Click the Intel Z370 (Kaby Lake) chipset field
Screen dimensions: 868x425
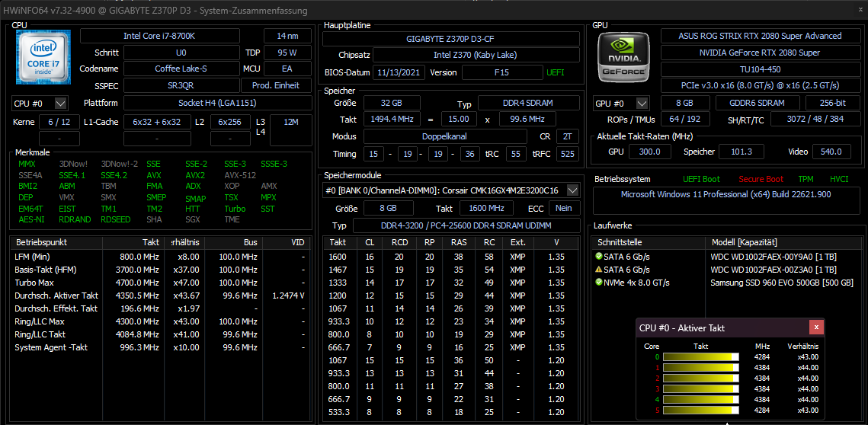(x=476, y=56)
